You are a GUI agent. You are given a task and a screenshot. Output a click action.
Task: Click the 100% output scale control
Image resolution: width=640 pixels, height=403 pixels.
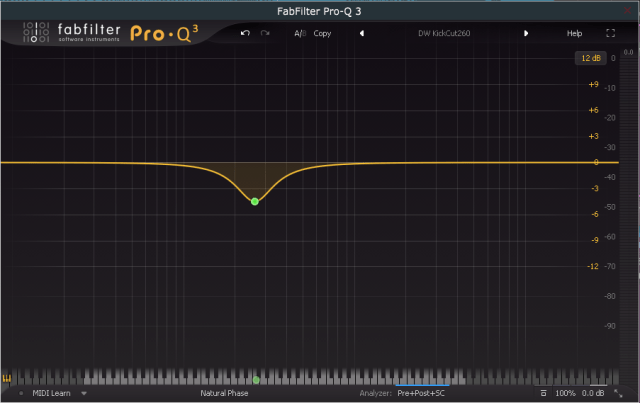point(565,394)
